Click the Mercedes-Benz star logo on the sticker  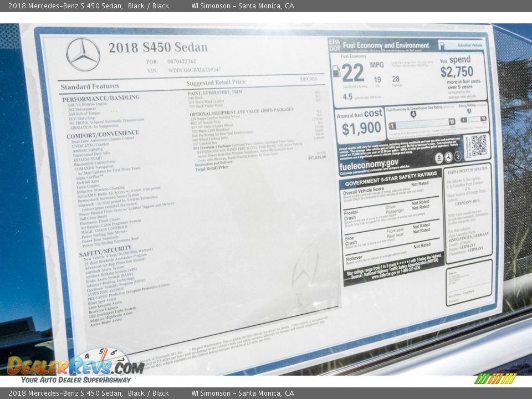point(83,54)
